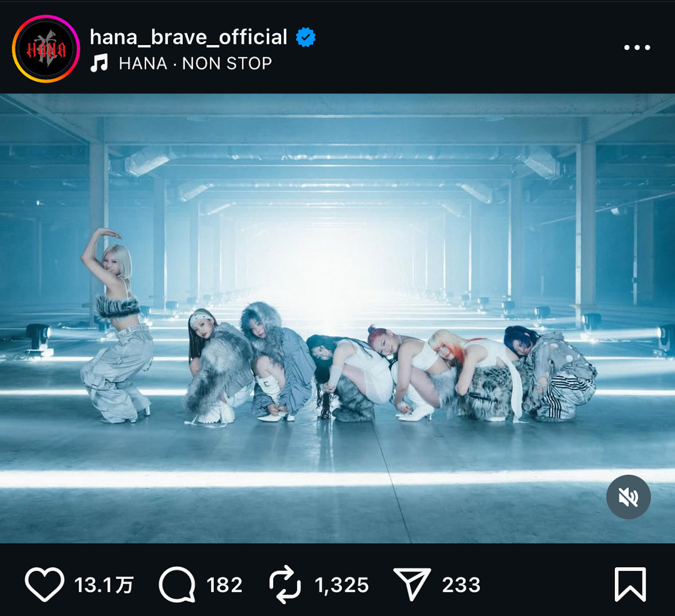Screen dimensions: 675x616
Task: View the 13.1万 likes count
Action: [103, 585]
